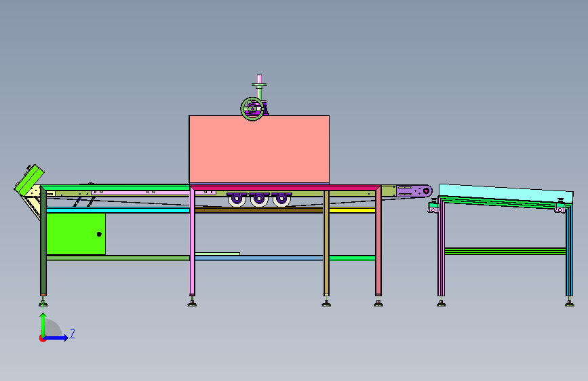Select the pink vertical shaft on top

click(x=259, y=79)
